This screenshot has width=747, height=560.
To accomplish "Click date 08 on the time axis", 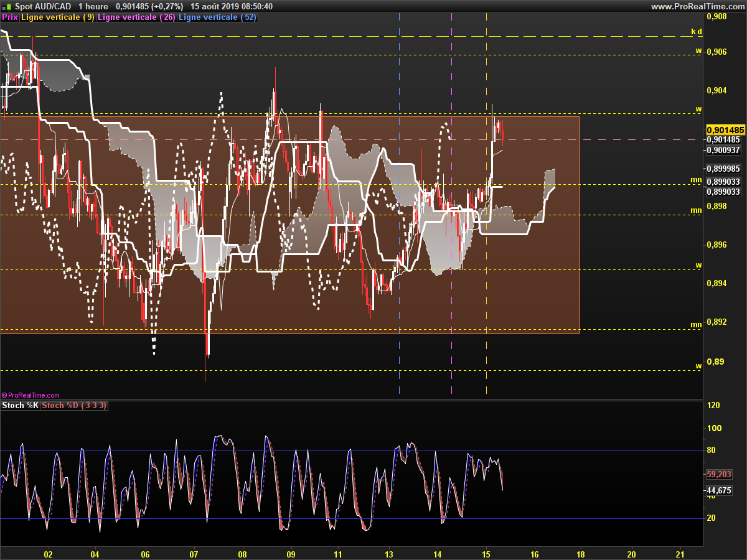I will click(242, 554).
